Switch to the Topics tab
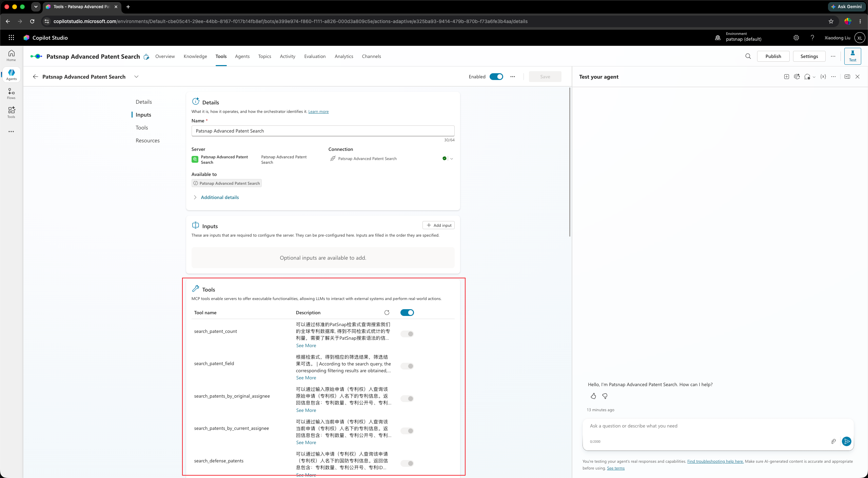This screenshot has width=868, height=478. (x=264, y=56)
